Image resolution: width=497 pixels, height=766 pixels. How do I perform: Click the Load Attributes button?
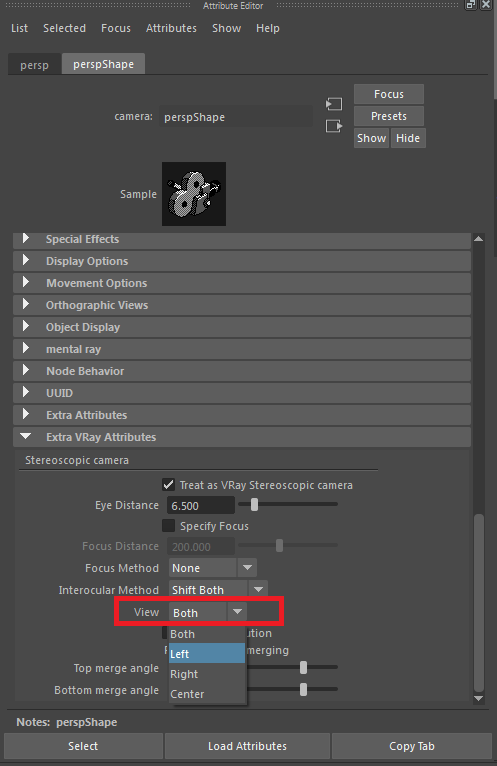click(247, 746)
